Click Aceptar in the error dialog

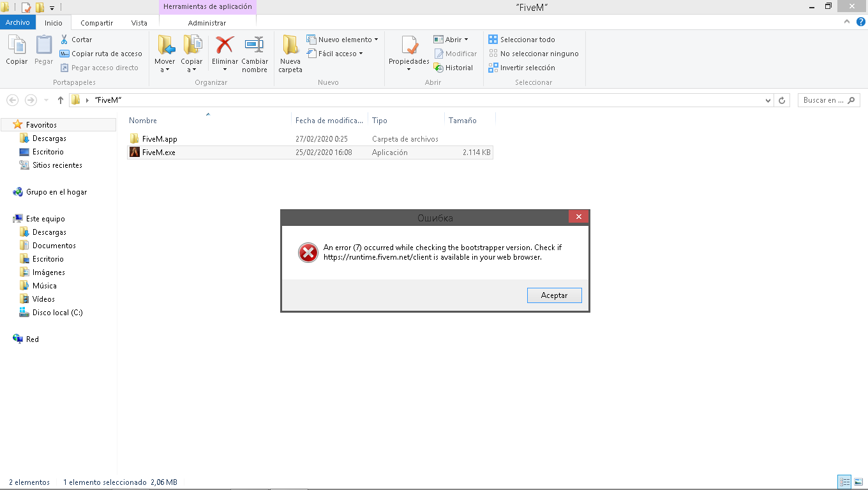[x=553, y=295]
